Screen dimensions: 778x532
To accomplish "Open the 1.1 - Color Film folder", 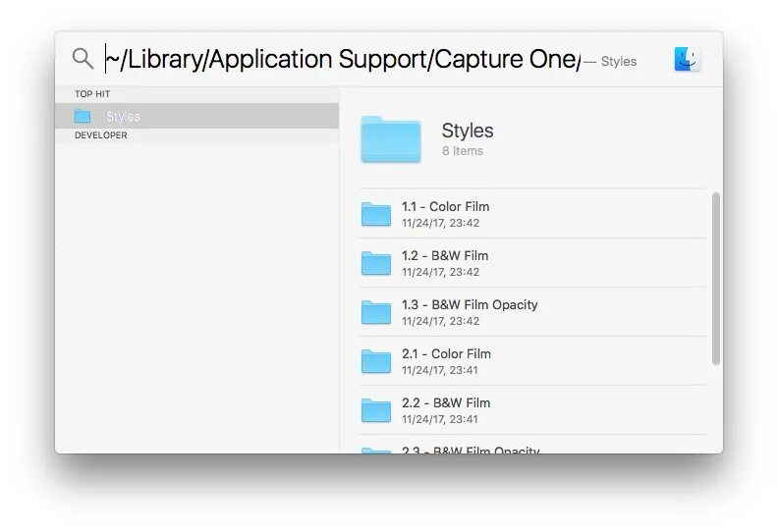I will tap(532, 214).
